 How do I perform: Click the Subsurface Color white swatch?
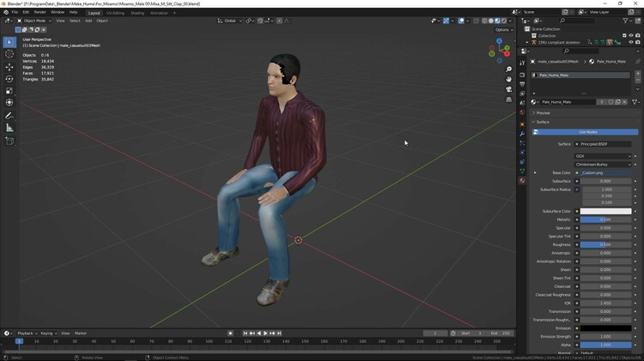[x=605, y=211]
